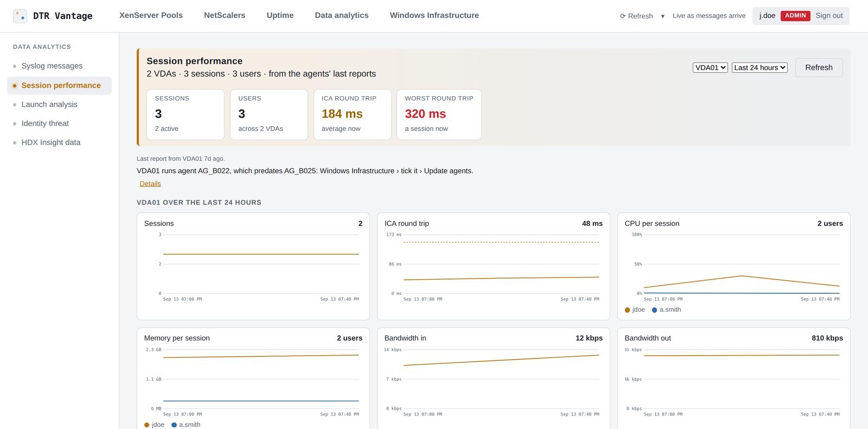Click the Last report from VDA01 note
The image size is (868, 429).
[181, 159]
